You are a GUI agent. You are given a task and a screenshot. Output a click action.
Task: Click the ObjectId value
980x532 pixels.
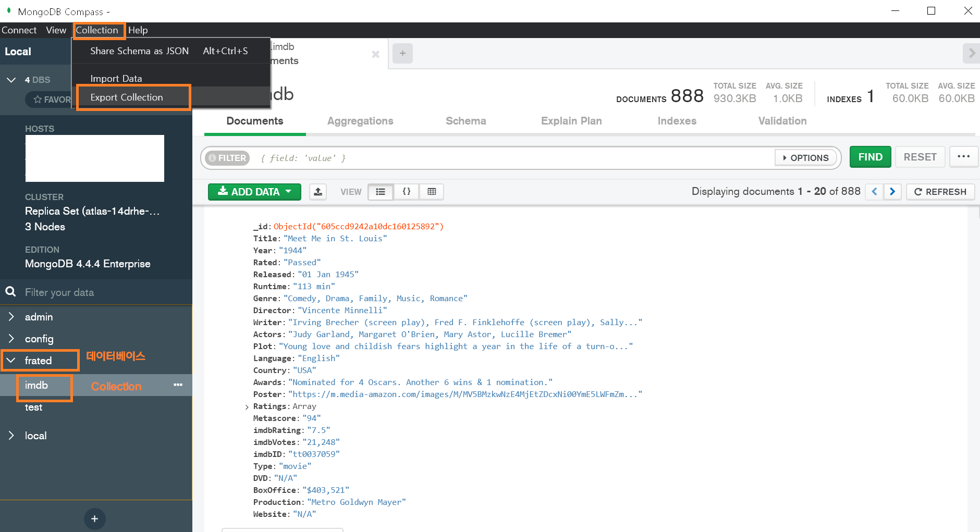point(359,227)
